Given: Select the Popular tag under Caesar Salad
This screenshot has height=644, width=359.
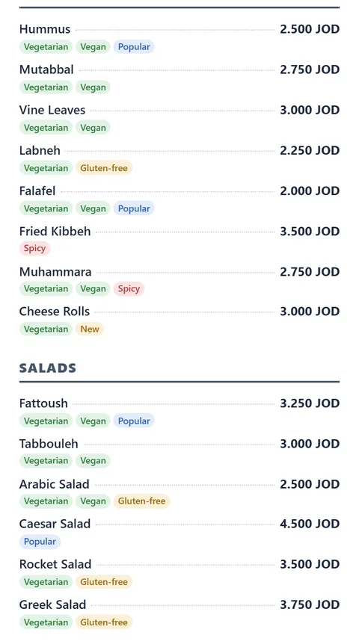Looking at the screenshot, I should (x=40, y=542).
